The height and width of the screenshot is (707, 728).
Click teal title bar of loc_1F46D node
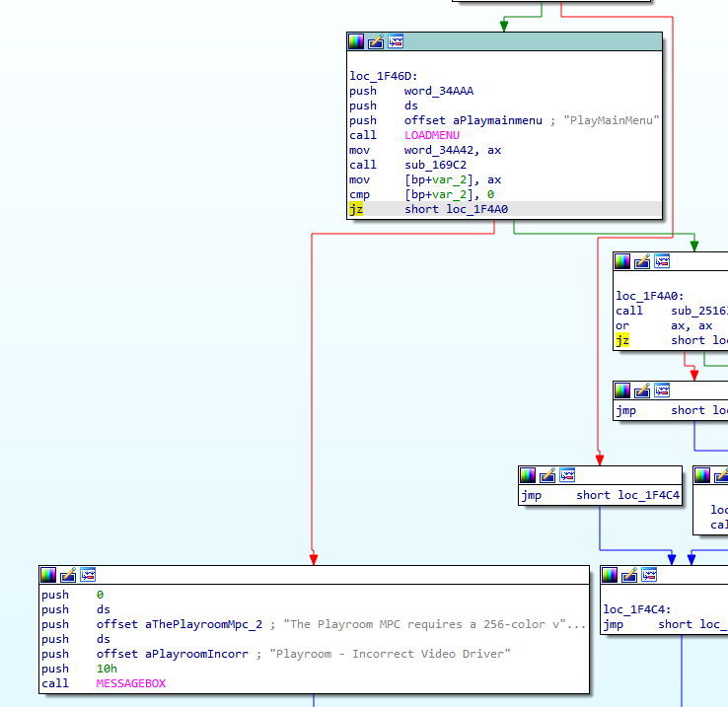click(505, 41)
